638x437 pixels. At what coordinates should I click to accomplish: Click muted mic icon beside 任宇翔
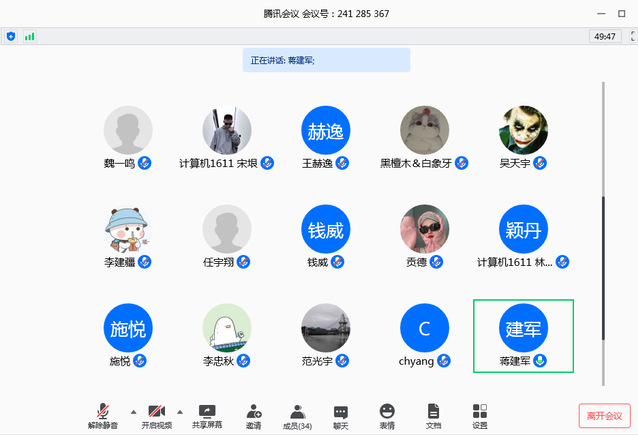click(x=243, y=262)
